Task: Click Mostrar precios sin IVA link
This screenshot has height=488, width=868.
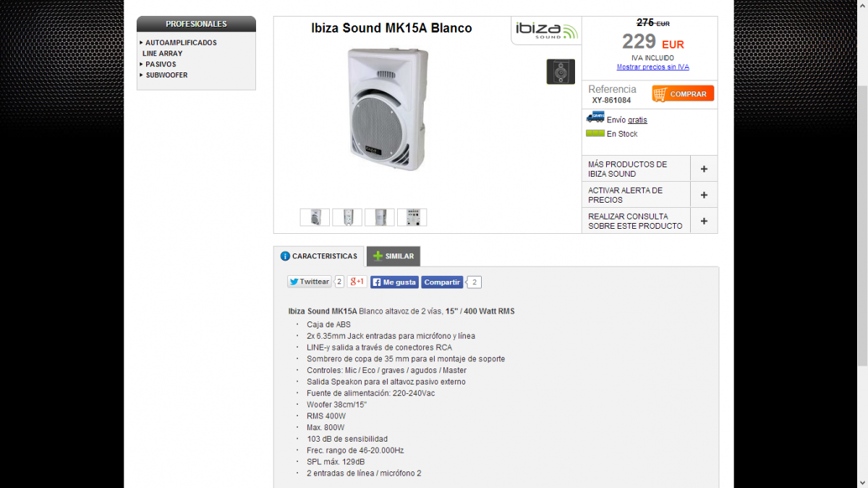Action: click(x=652, y=67)
